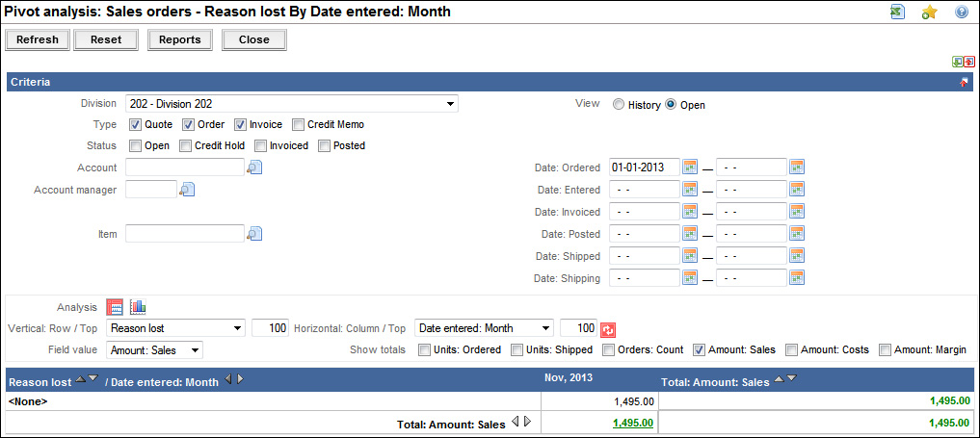The width and height of the screenshot is (980, 438).
Task: Expand the Division dropdown
Action: coord(450,104)
